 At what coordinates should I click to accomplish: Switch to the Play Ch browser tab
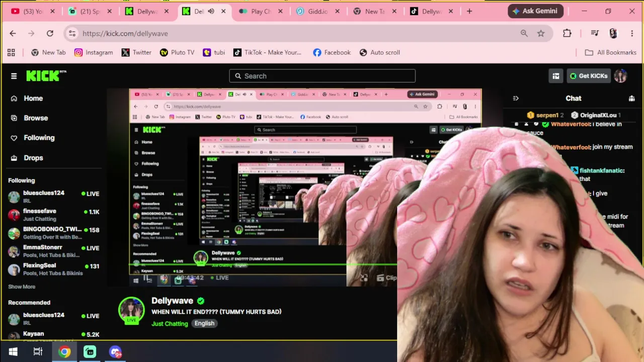[x=261, y=11]
